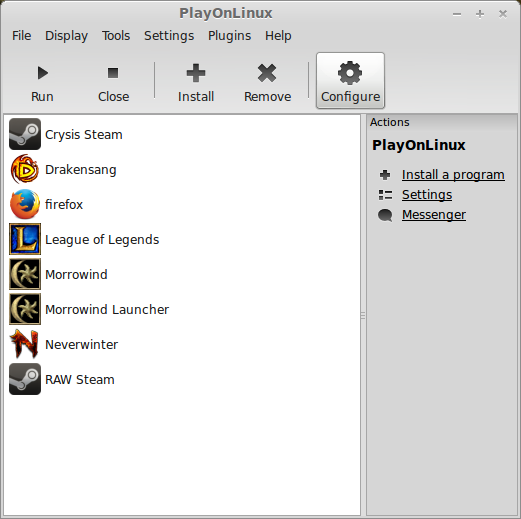Open the Help menu

click(278, 36)
